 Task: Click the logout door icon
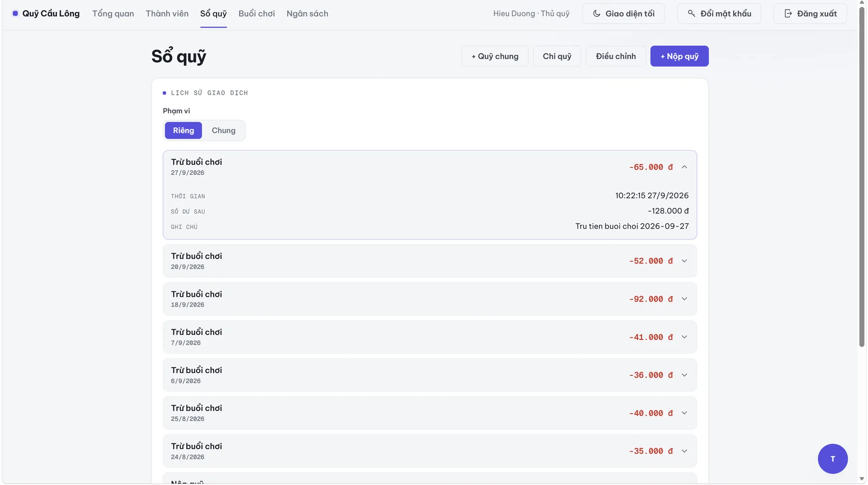tap(788, 14)
